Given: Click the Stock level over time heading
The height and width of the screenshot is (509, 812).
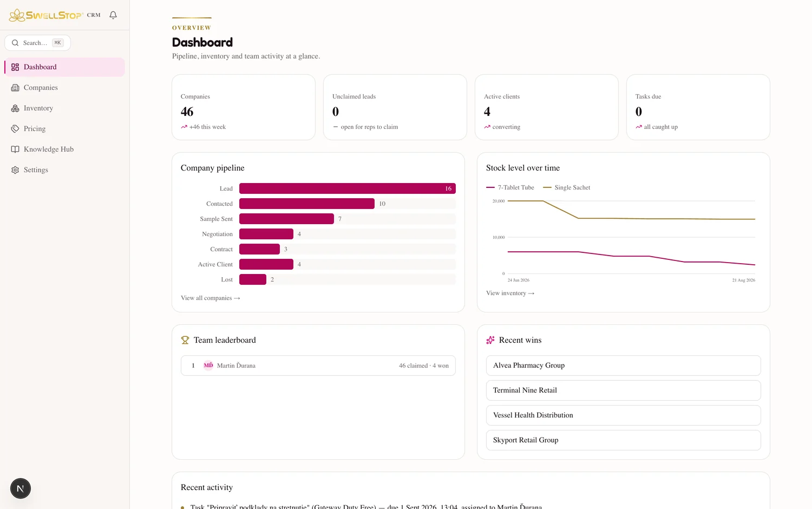Looking at the screenshot, I should (523, 168).
